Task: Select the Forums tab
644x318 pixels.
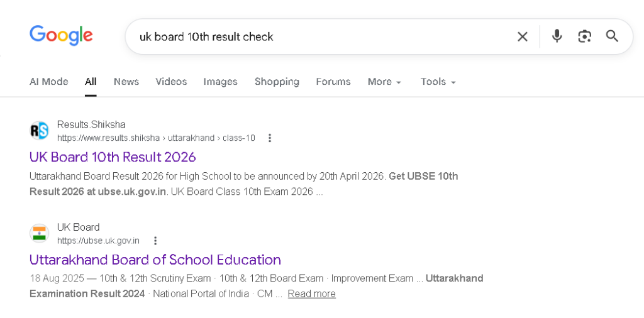Action: 333,82
